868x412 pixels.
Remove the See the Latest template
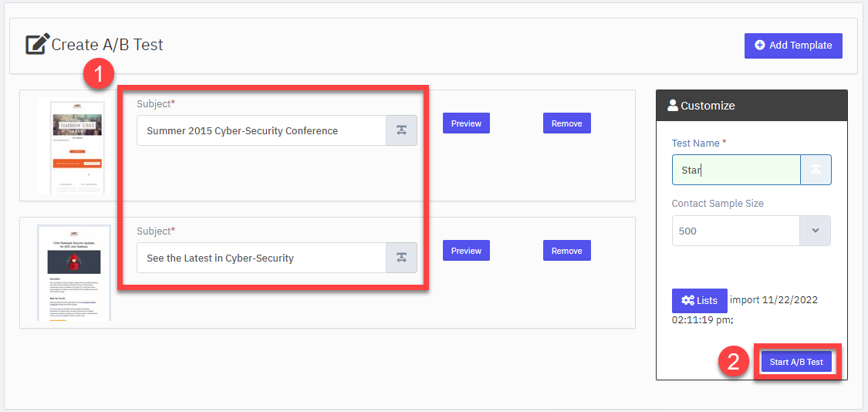point(567,250)
